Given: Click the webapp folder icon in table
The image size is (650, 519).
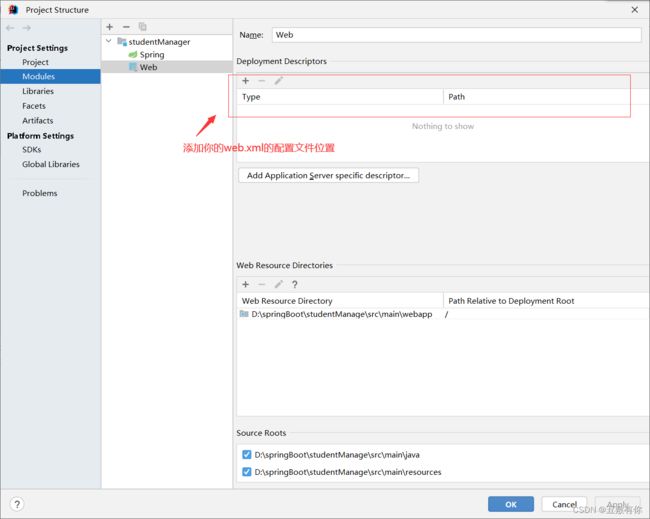Looking at the screenshot, I should click(244, 314).
